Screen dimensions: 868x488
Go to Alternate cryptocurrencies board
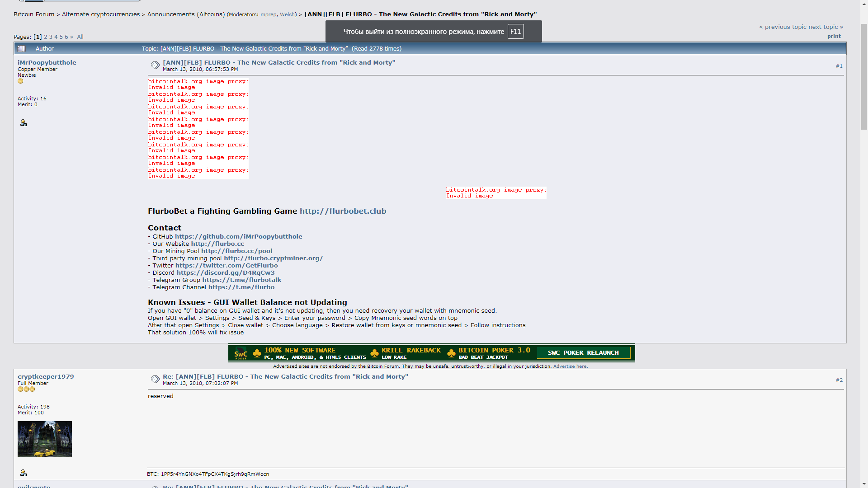coord(101,14)
